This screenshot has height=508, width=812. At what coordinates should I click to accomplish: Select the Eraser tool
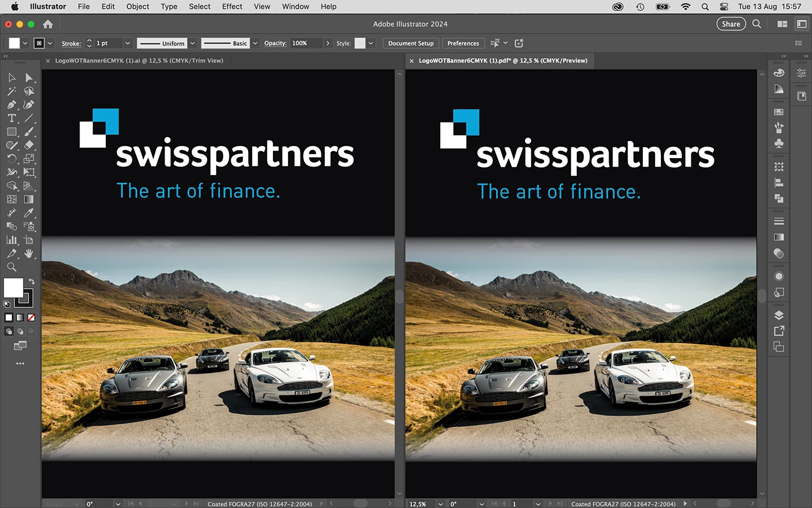click(x=29, y=145)
